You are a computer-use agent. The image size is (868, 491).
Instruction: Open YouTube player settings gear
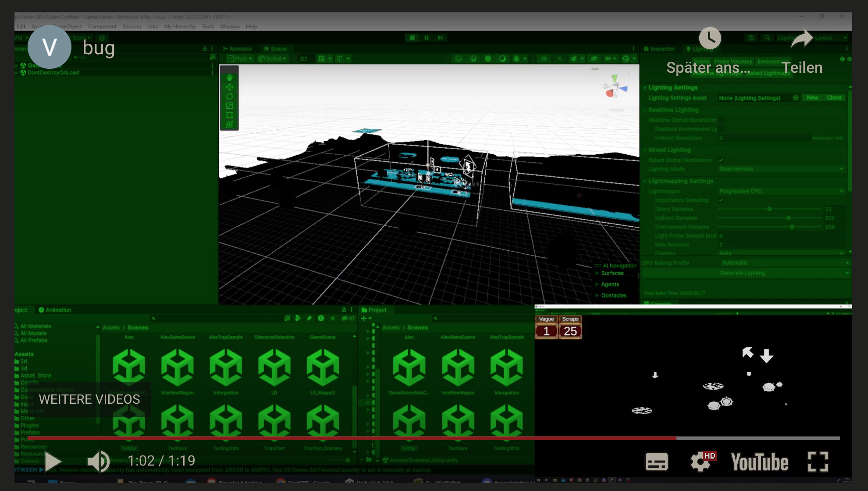coord(700,462)
